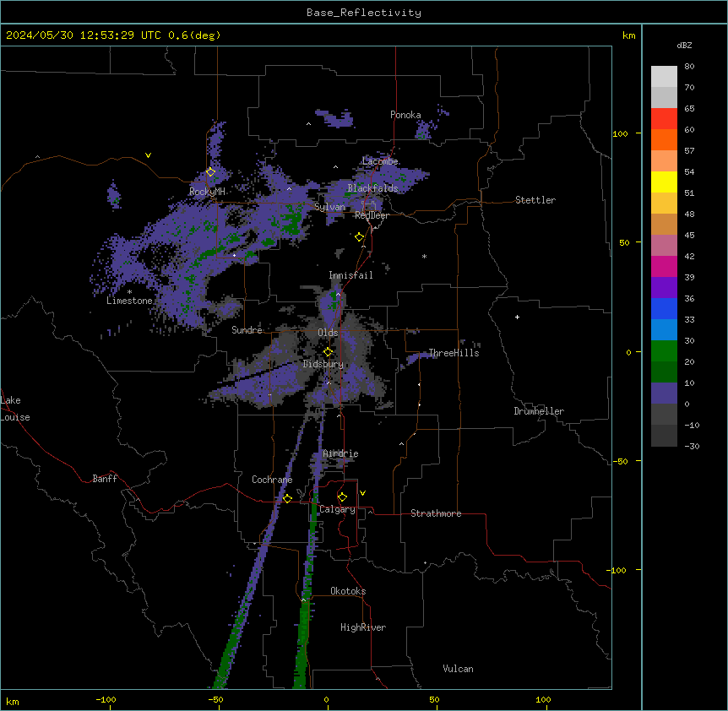Screen dimensions: 728x711
Task: Click the yellow diamond marker south of RedDeer
Action: pos(359,237)
